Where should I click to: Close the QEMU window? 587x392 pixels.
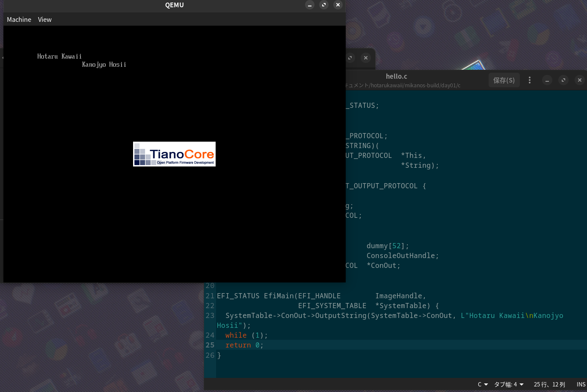click(338, 5)
